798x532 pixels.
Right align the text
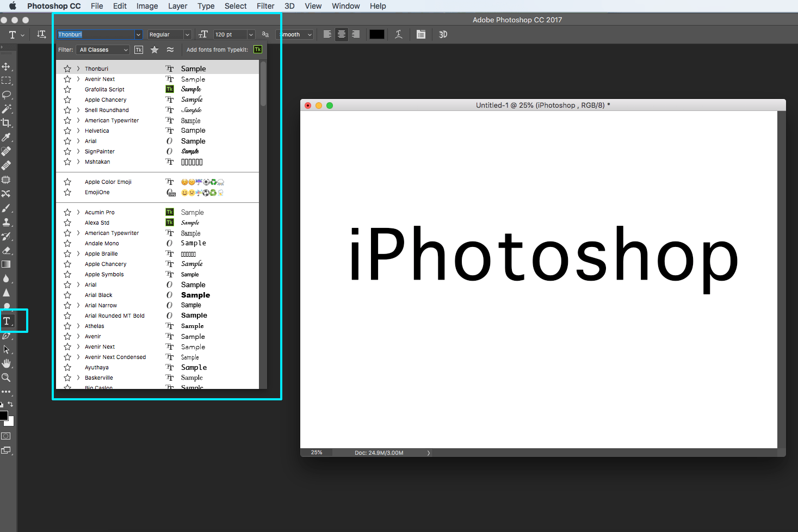click(x=356, y=34)
